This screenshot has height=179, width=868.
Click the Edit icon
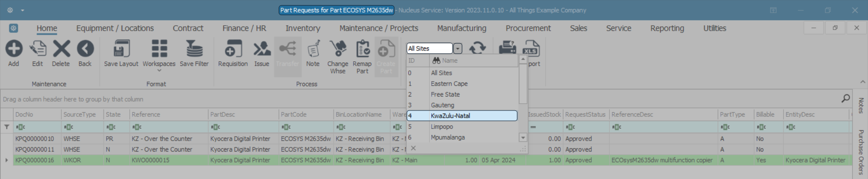pyautogui.click(x=38, y=49)
